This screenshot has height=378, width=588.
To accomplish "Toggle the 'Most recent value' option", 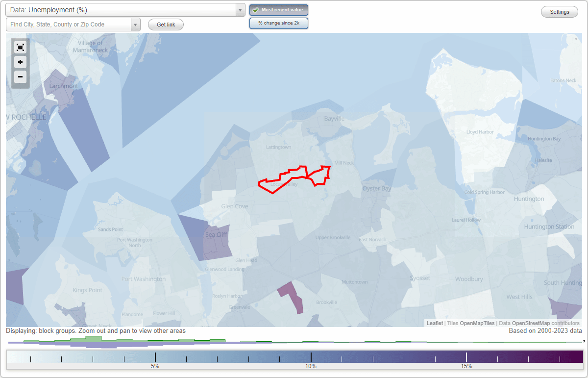I will [279, 10].
